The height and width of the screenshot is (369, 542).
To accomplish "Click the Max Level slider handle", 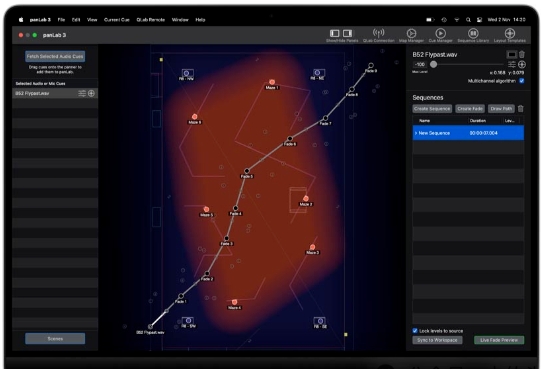I will pyautogui.click(x=433, y=64).
